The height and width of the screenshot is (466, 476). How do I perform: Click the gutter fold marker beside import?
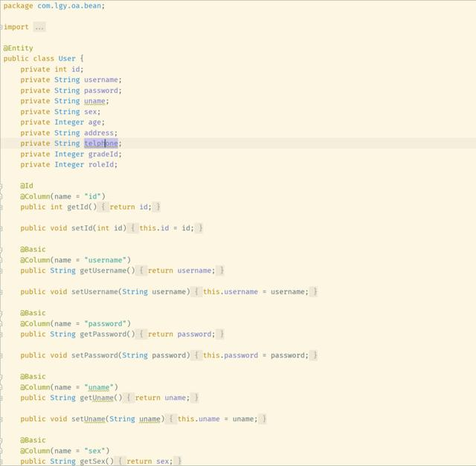pyautogui.click(x=2, y=27)
